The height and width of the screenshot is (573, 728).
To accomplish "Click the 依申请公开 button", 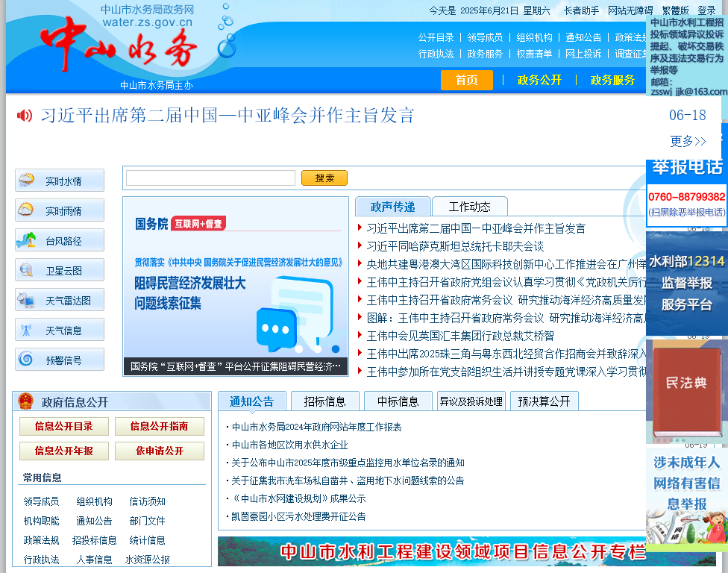I will (160, 451).
